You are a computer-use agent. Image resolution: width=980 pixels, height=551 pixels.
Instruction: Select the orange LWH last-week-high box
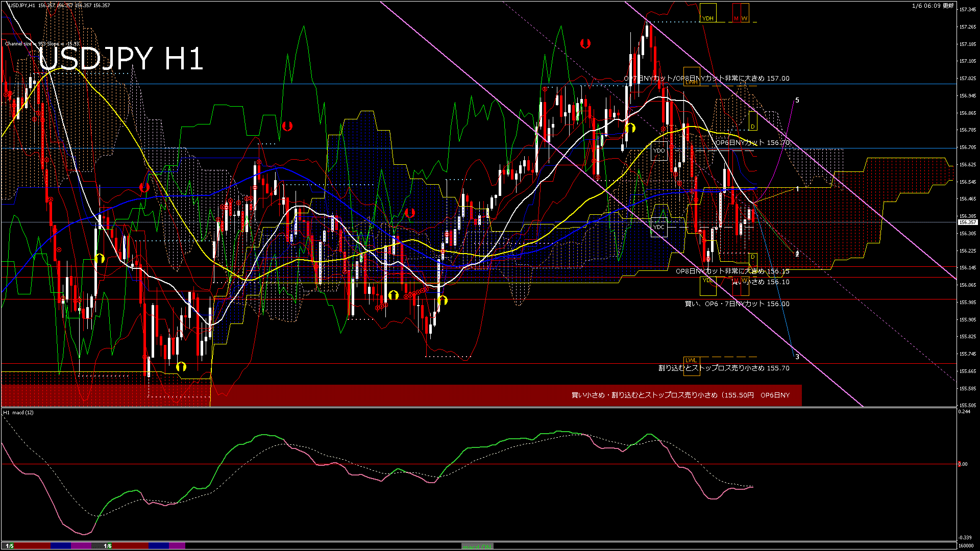point(692,77)
